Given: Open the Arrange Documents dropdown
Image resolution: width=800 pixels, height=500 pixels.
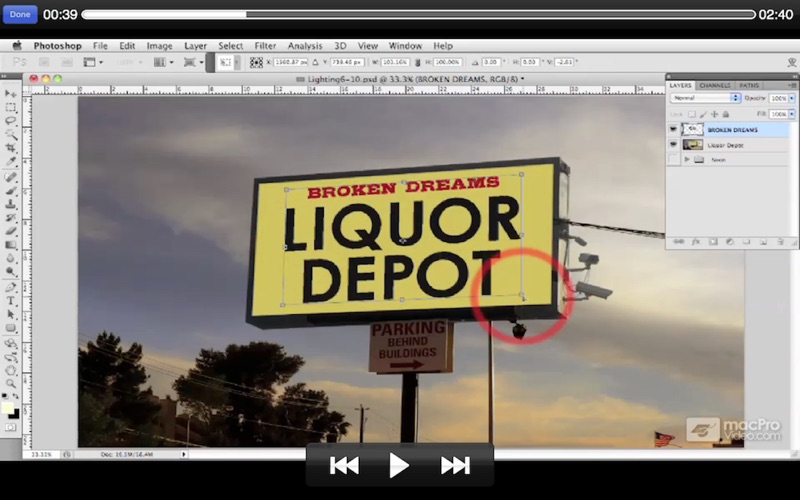Looking at the screenshot, I should click(x=163, y=62).
